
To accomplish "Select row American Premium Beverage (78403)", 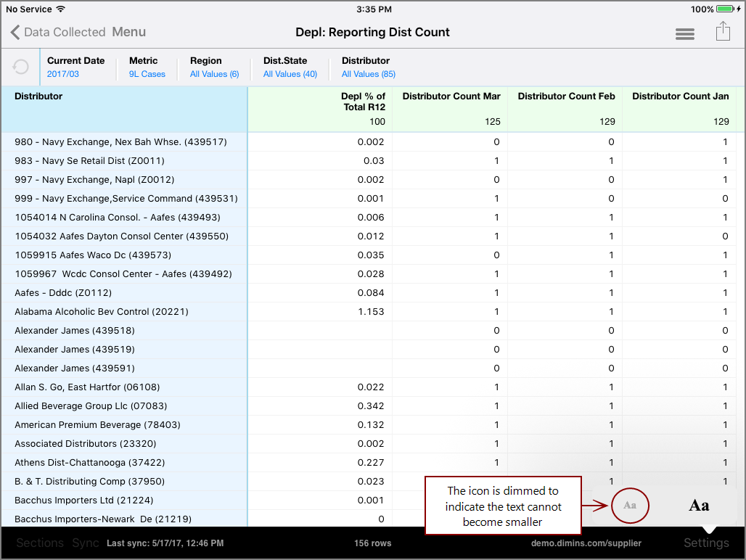I will [369, 425].
